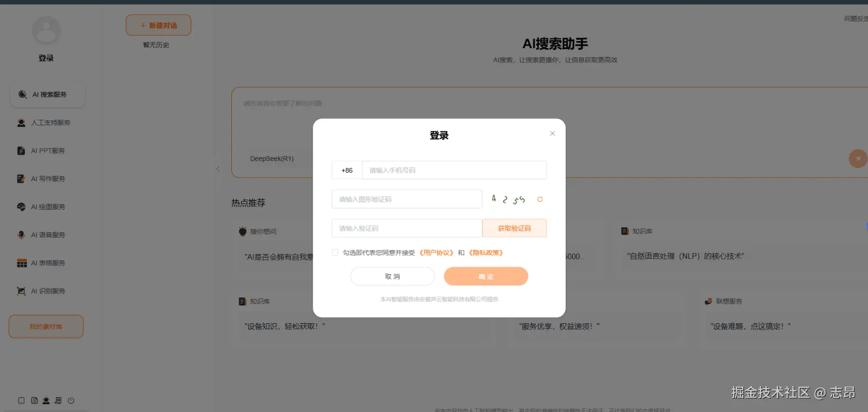The height and width of the screenshot is (412, 868).
Task: Refresh the captcha with the orange reload icon
Action: pos(540,199)
